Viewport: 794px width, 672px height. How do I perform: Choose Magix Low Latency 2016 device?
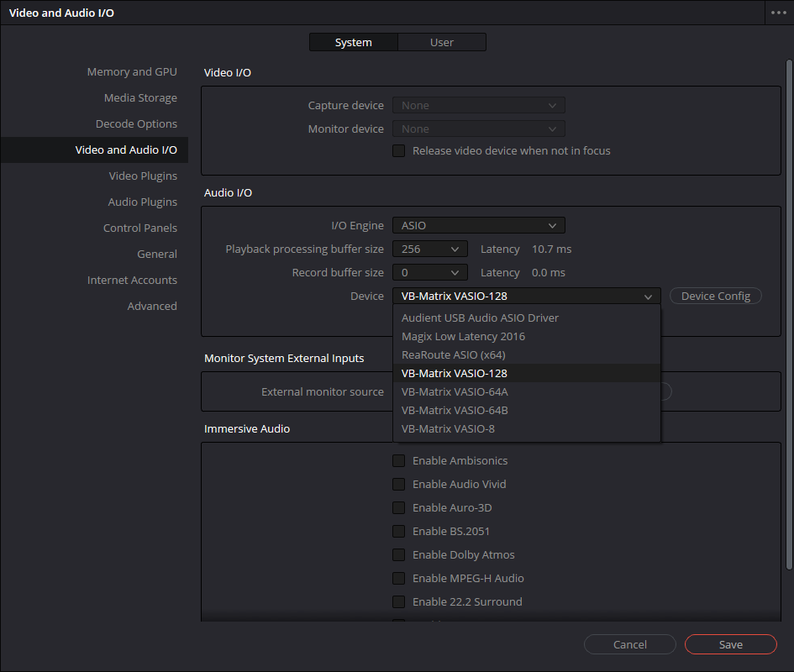point(527,336)
